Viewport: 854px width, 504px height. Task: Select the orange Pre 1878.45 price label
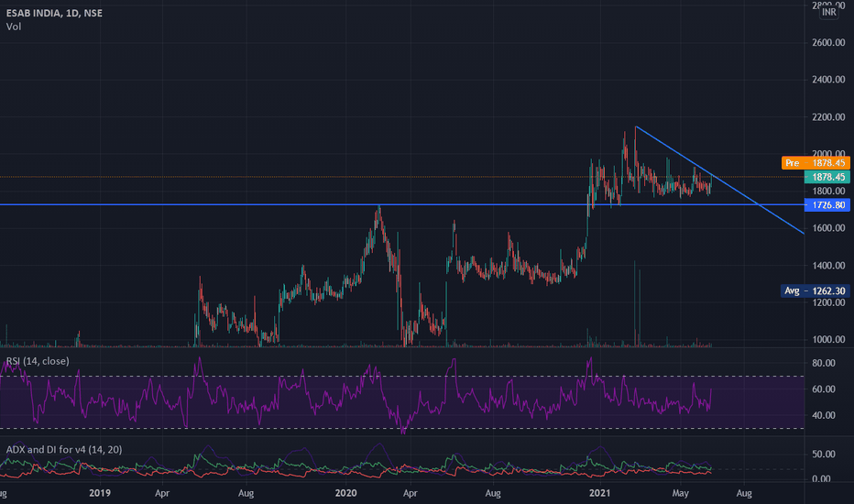816,163
